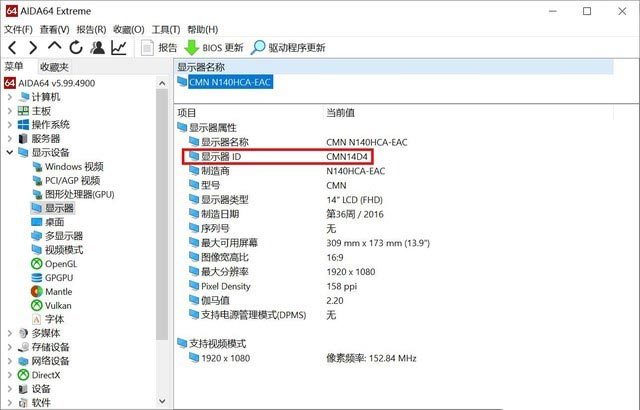The width and height of the screenshot is (640, 410).
Task: Click the Forward navigation arrow in toolbar
Action: (x=33, y=47)
